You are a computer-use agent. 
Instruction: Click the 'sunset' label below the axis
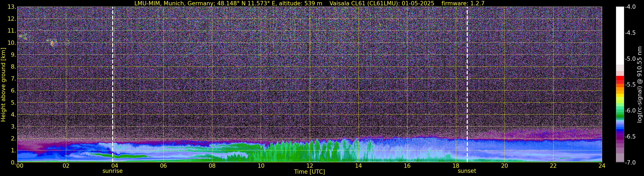click(x=467, y=171)
